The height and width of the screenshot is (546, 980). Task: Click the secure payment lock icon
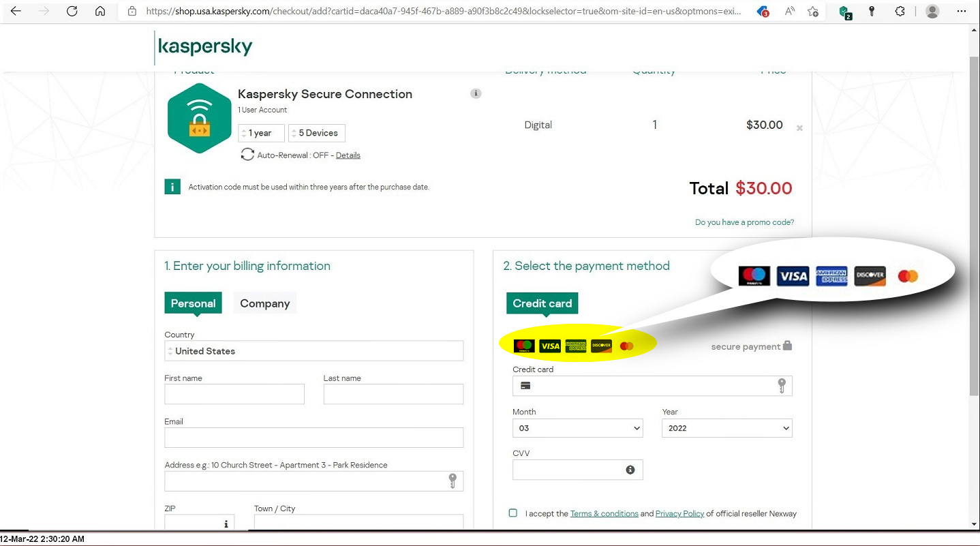[x=787, y=345]
